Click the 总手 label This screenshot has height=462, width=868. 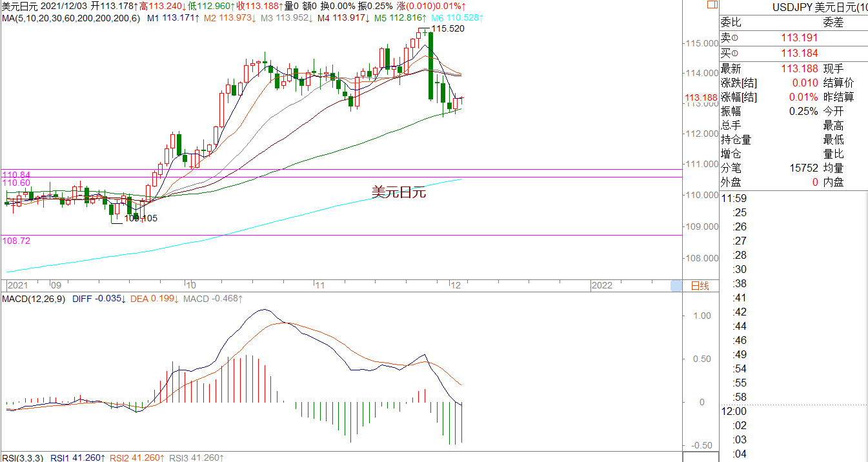[731, 125]
